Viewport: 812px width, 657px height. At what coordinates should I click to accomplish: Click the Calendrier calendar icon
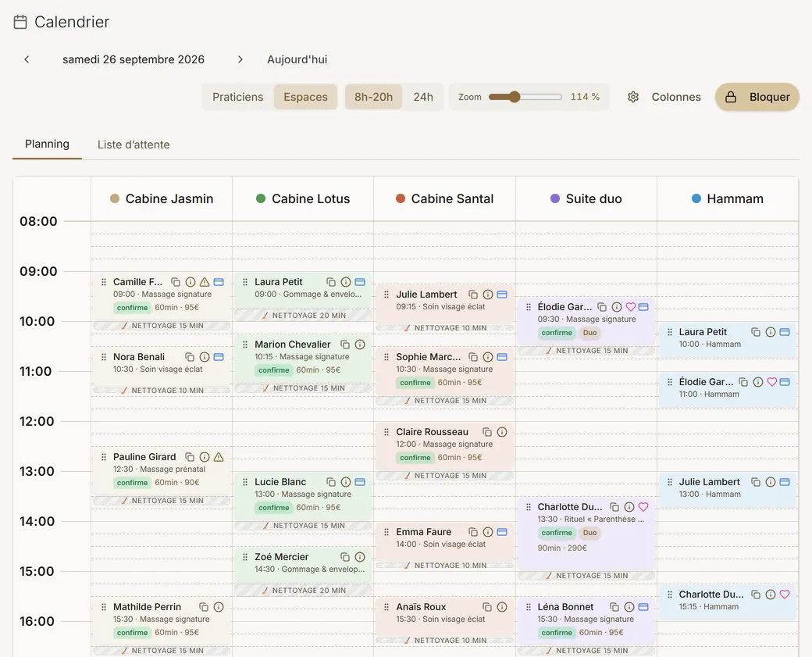[x=20, y=22]
